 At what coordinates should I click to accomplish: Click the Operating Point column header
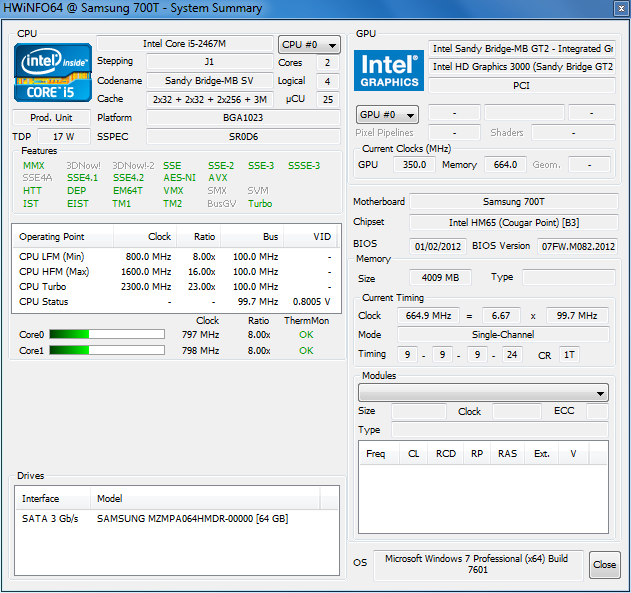point(63,237)
